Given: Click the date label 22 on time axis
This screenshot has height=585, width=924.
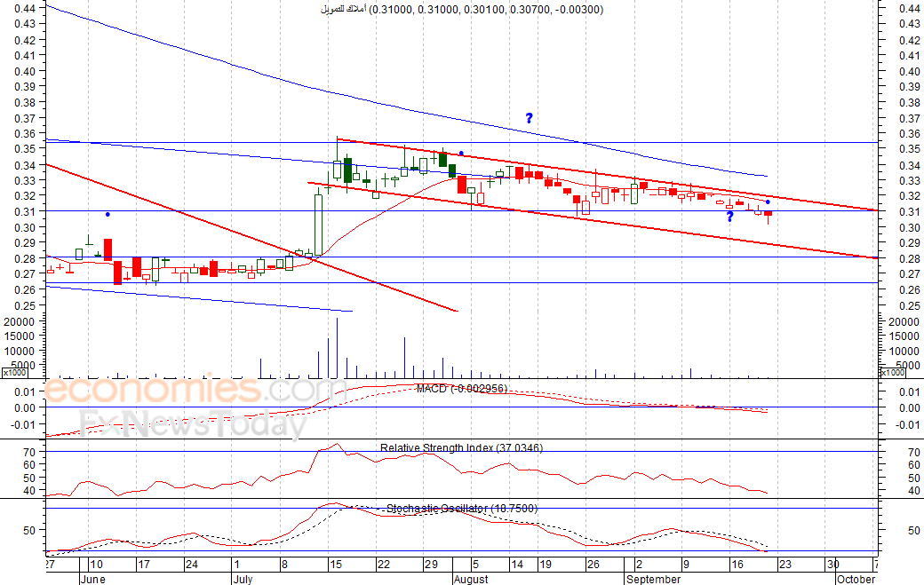Looking at the screenshot, I should point(384,565).
